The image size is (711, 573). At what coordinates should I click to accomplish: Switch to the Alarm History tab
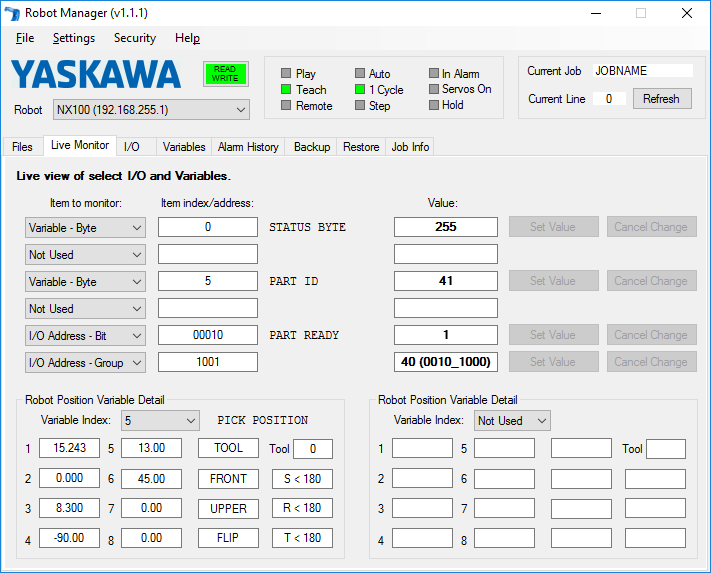tap(248, 147)
